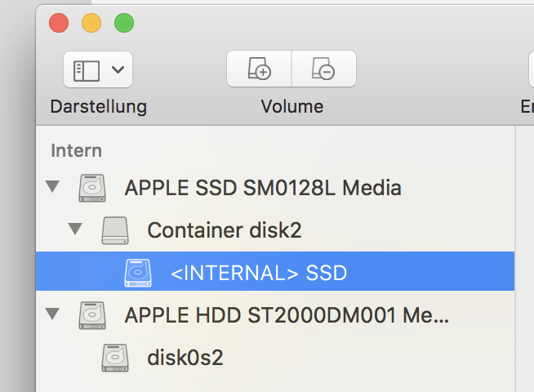This screenshot has width=534, height=392.
Task: Click the APPLE HDD ST2000DM001 drive icon
Action: (92, 314)
